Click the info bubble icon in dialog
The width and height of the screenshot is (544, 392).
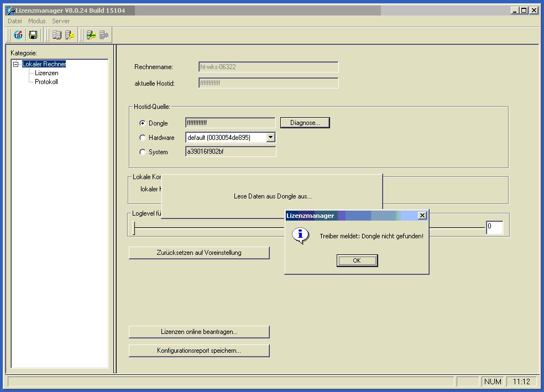tap(300, 236)
